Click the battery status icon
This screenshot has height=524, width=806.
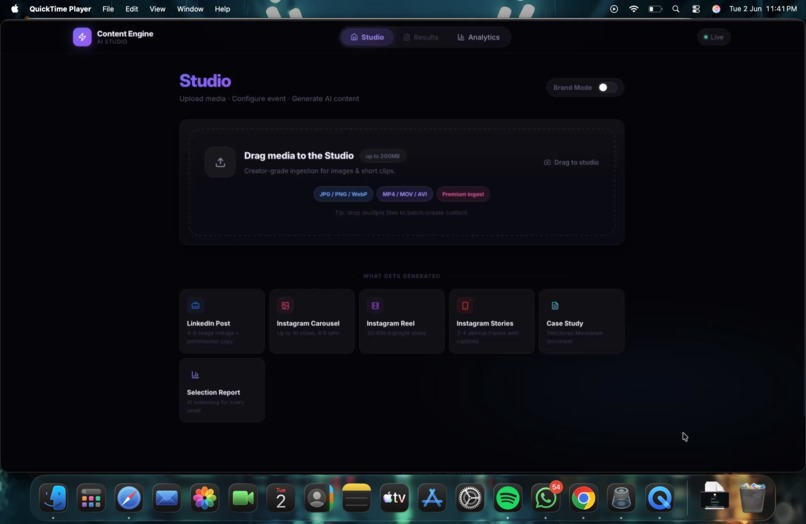coord(655,9)
